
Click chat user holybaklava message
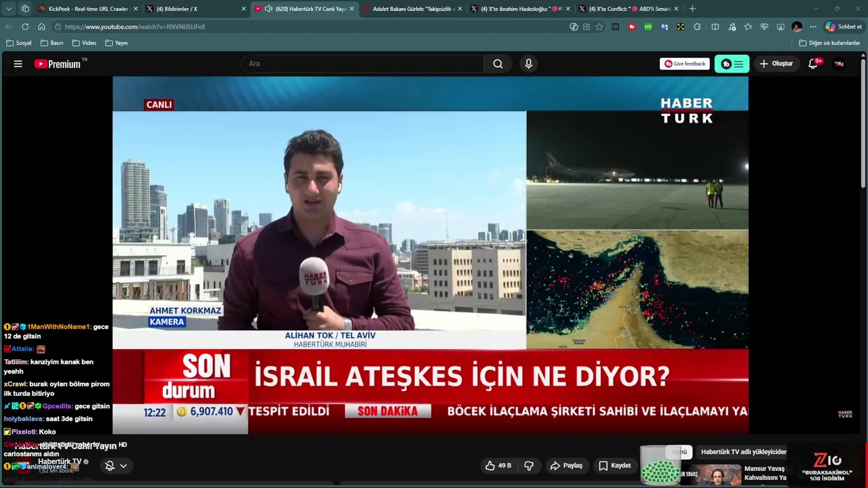pyautogui.click(x=48, y=419)
